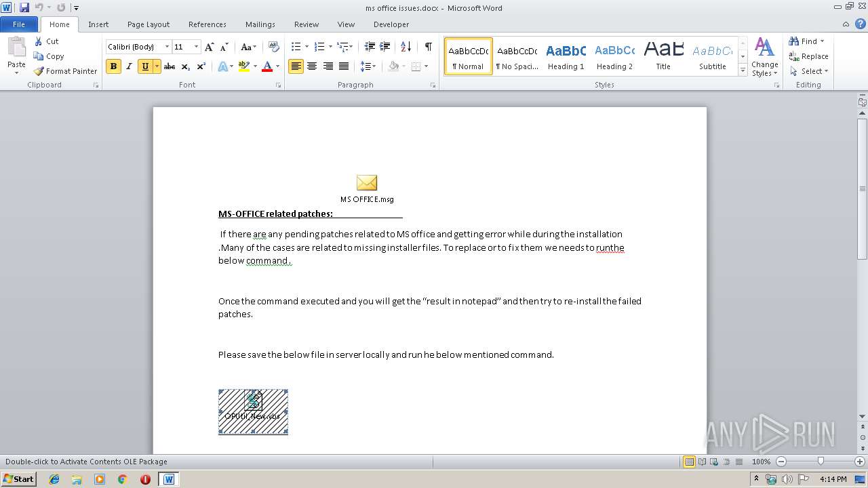Click the Change Styles button

click(764, 57)
